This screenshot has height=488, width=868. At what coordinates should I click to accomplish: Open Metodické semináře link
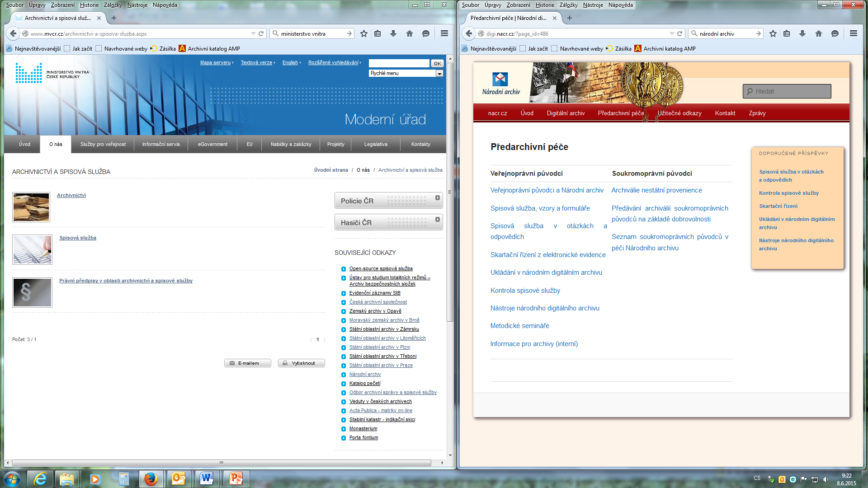tap(520, 326)
